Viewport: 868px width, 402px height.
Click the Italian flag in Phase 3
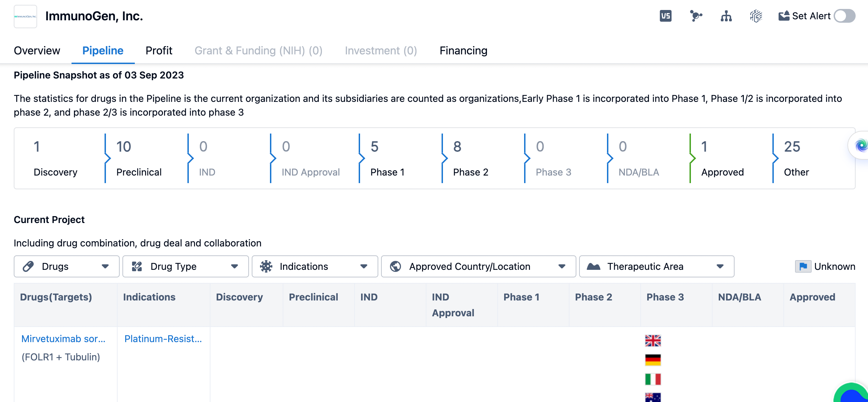653,379
